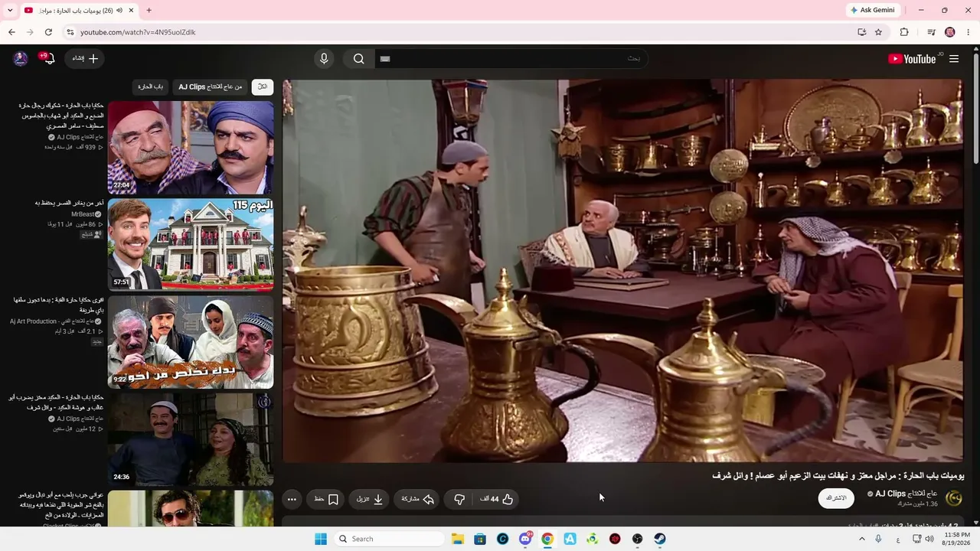Focus the YouTube search field
The image size is (980, 551).
511,59
